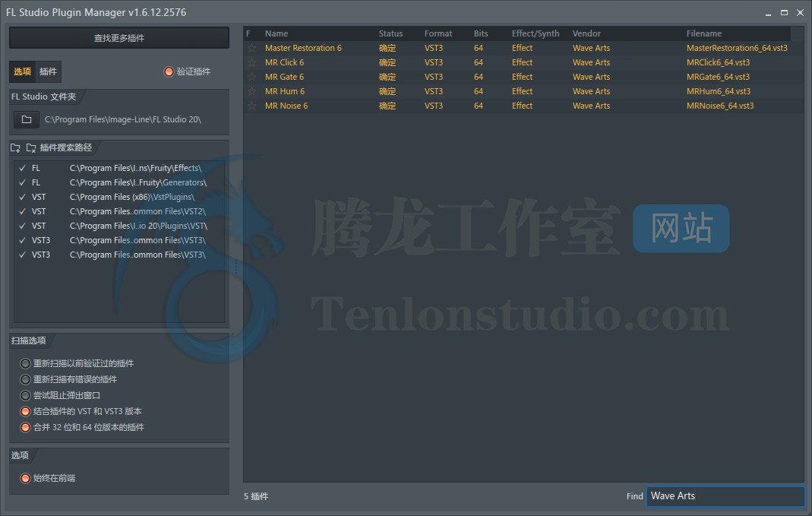Toggle merge 32 and 64 bit plugins option
812x516 pixels.
pos(25,428)
